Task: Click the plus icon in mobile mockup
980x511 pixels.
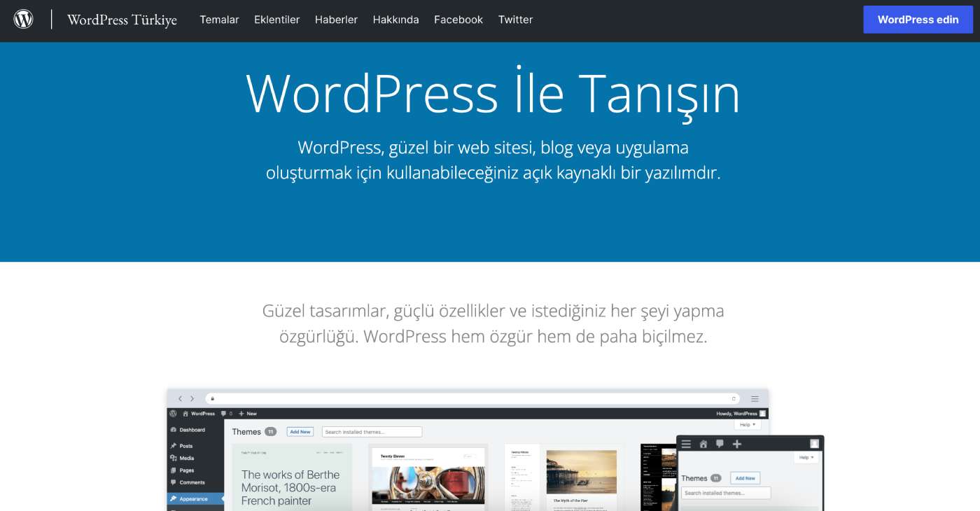Action: tap(736, 444)
